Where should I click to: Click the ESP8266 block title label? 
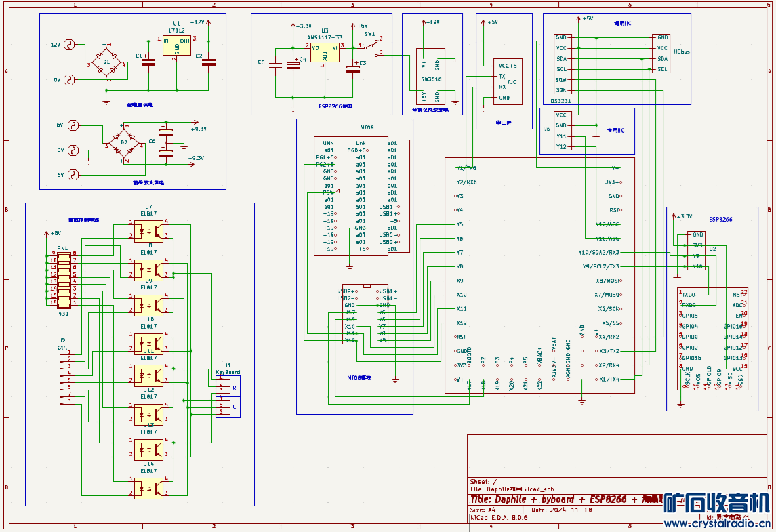pyautogui.click(x=720, y=219)
